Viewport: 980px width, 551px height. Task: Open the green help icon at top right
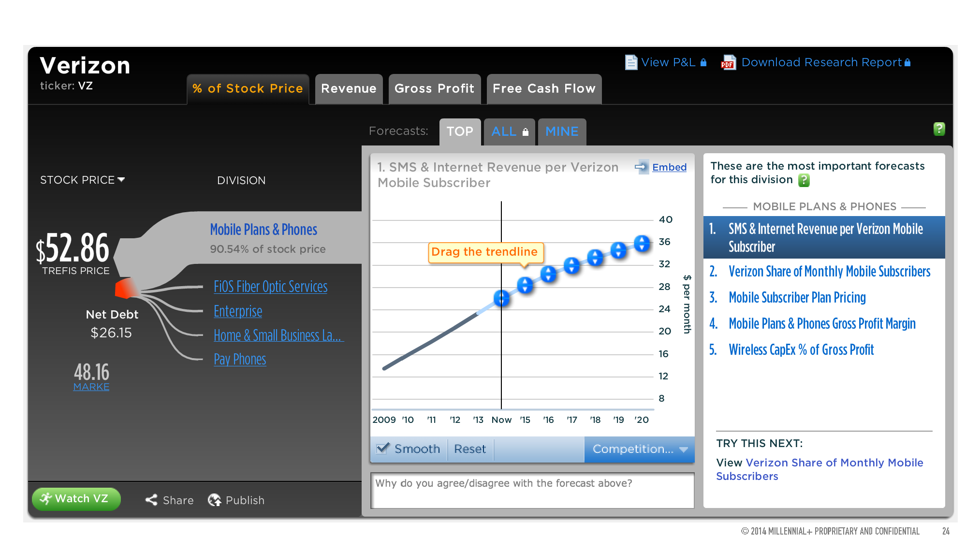click(939, 129)
